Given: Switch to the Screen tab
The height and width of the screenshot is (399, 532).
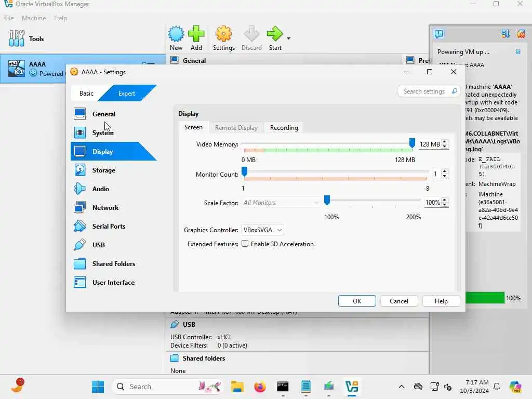Looking at the screenshot, I should 193,127.
